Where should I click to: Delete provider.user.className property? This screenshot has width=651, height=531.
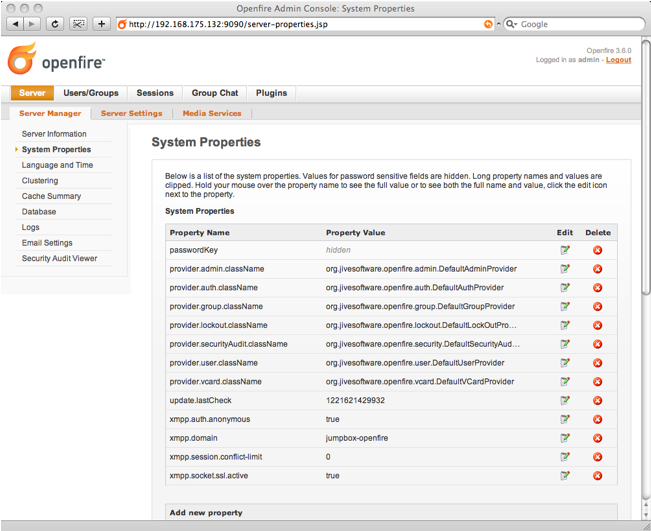[x=597, y=363]
